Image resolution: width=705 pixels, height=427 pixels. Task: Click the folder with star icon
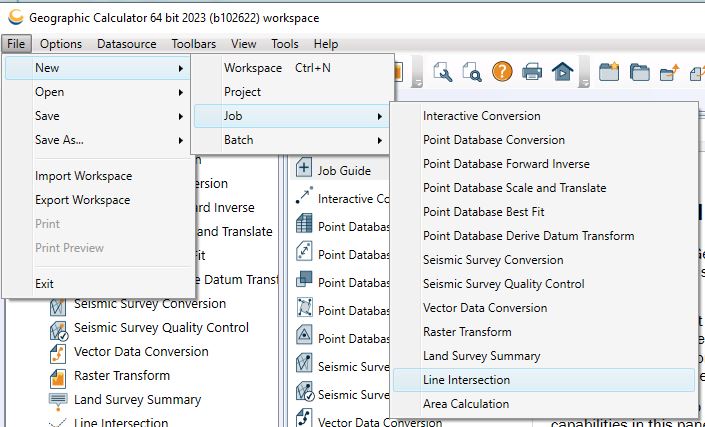point(609,71)
